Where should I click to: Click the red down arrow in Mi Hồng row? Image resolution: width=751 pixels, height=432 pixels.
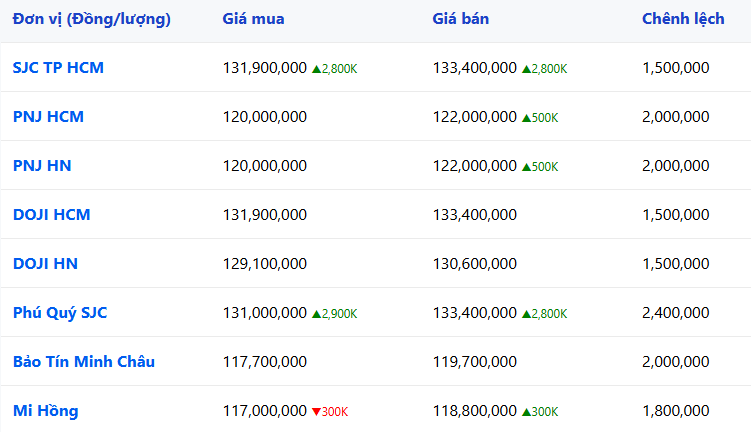click(x=317, y=412)
